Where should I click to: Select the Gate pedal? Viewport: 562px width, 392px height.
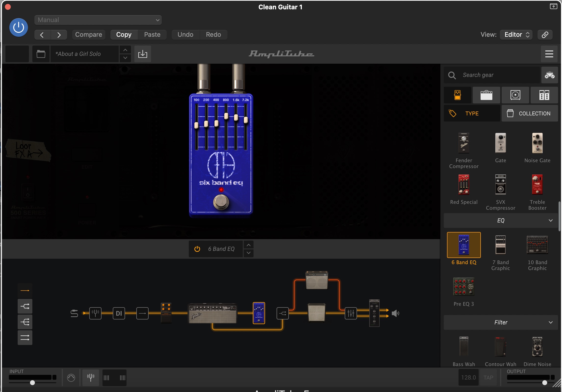501,148
